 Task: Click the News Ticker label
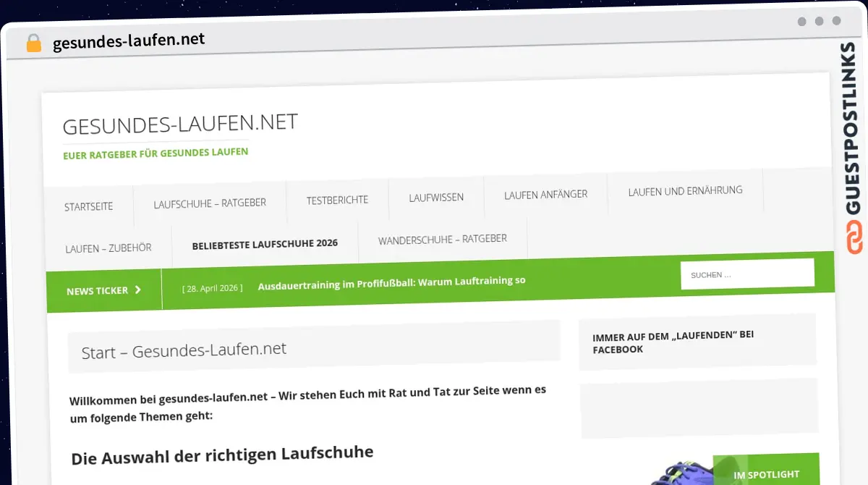click(97, 291)
